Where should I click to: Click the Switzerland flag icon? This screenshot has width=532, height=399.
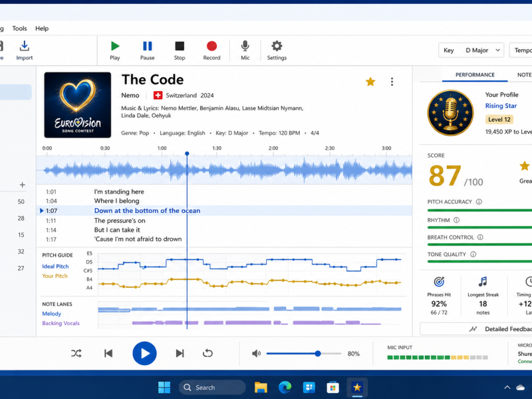click(158, 95)
